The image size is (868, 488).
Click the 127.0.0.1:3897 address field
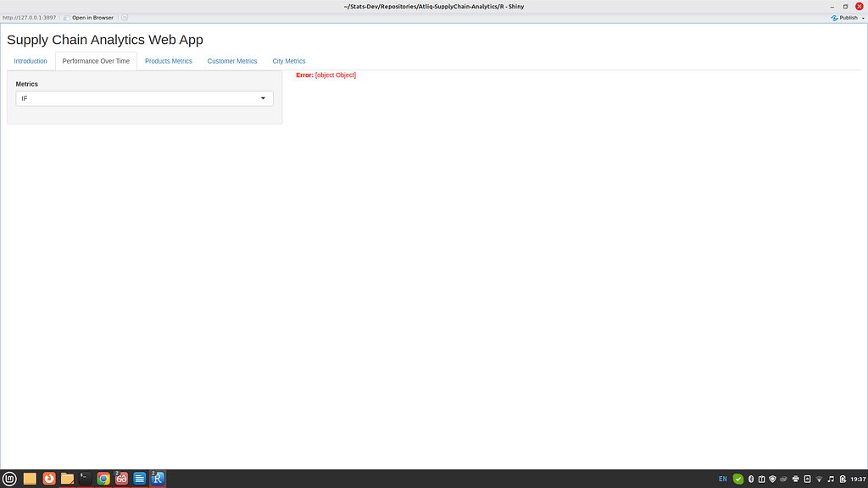(30, 17)
